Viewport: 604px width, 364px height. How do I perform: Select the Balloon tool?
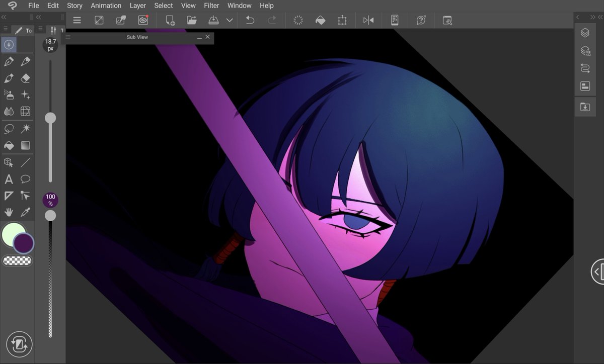pos(26,179)
